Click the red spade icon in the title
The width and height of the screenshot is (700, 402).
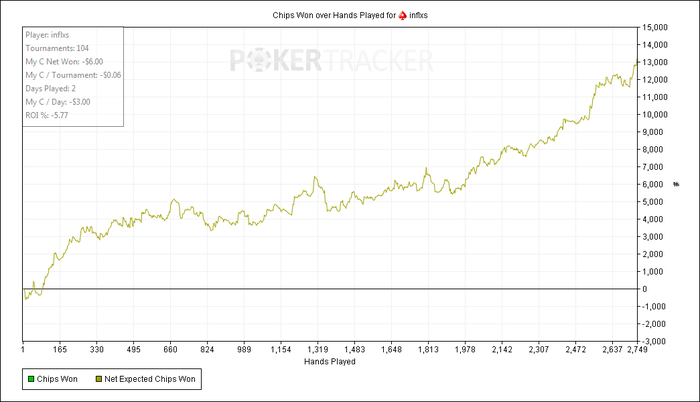[403, 15]
